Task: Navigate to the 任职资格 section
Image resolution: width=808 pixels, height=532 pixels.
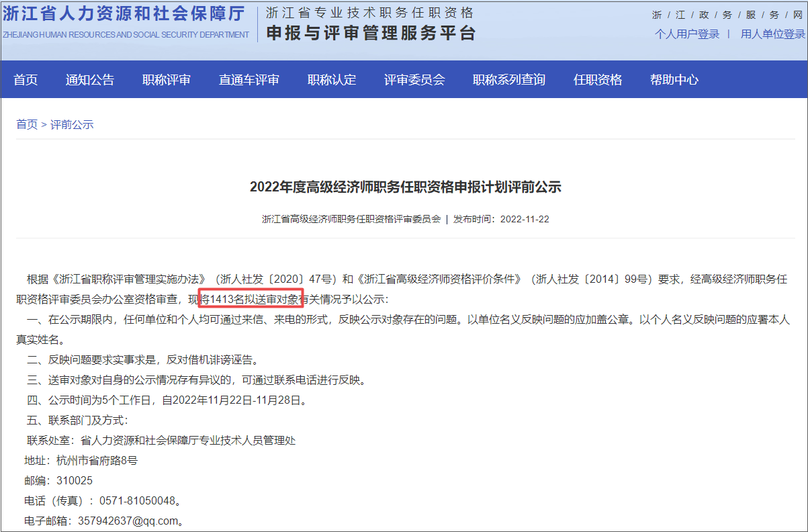Action: click(597, 79)
